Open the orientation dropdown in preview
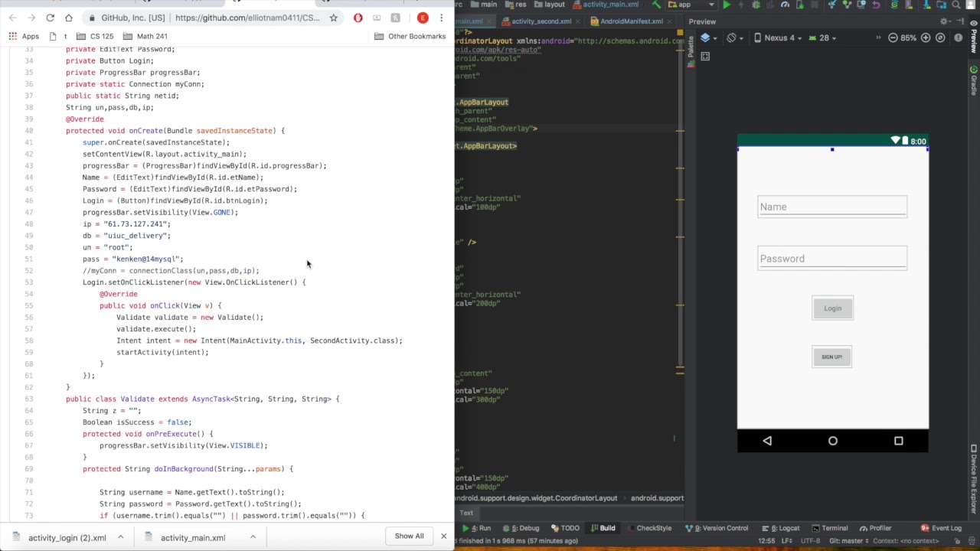980x551 pixels. point(735,37)
